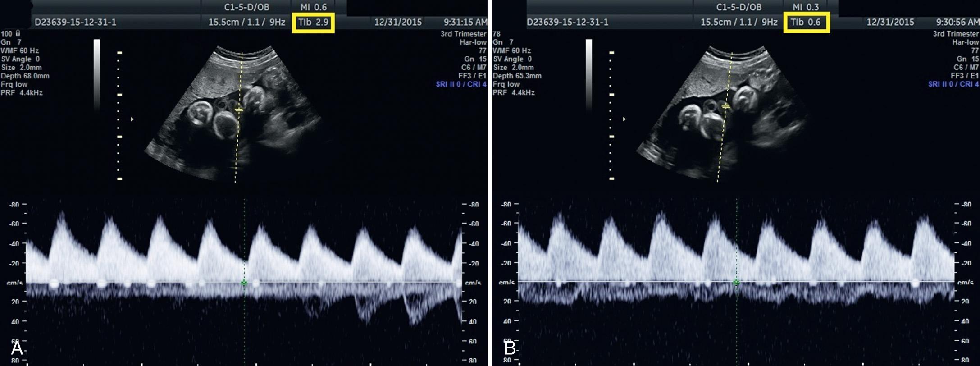Select FF3 / E1 in panel B
Viewport: 980px width, 366px height.
pyautogui.click(x=965, y=76)
